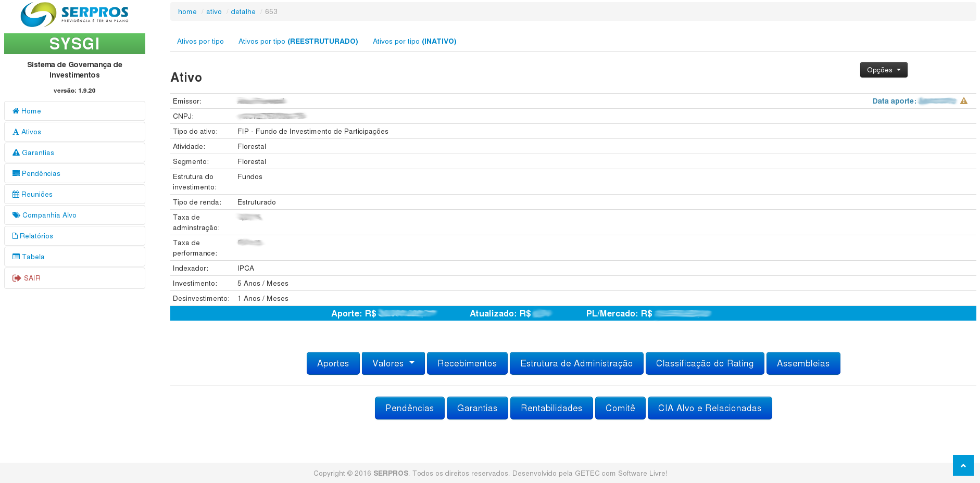This screenshot has height=483, width=980.
Task: Open the Tabela sidebar item
Action: point(33,257)
